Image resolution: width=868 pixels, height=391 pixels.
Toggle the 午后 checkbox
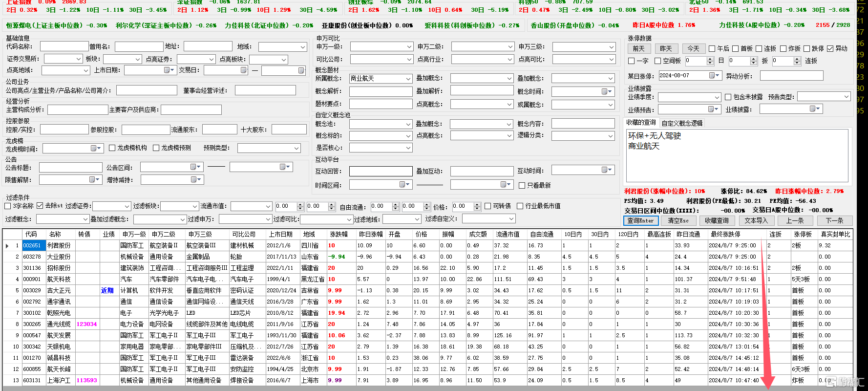click(x=712, y=48)
